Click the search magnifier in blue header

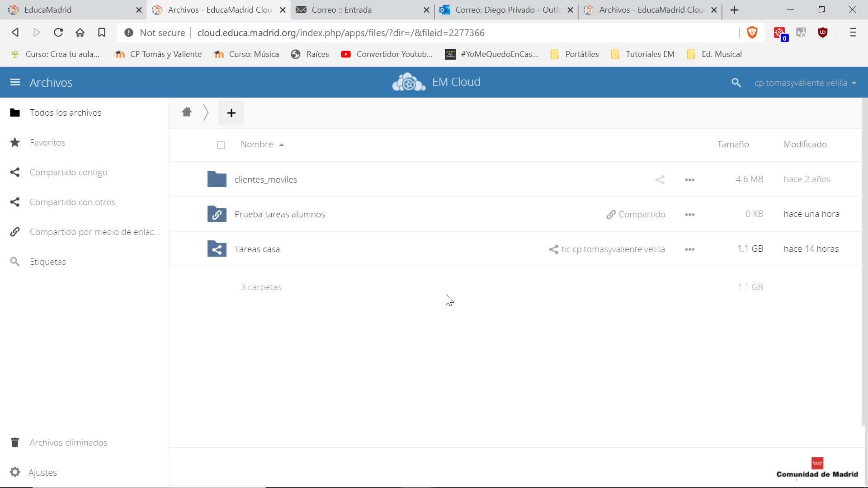pos(736,83)
